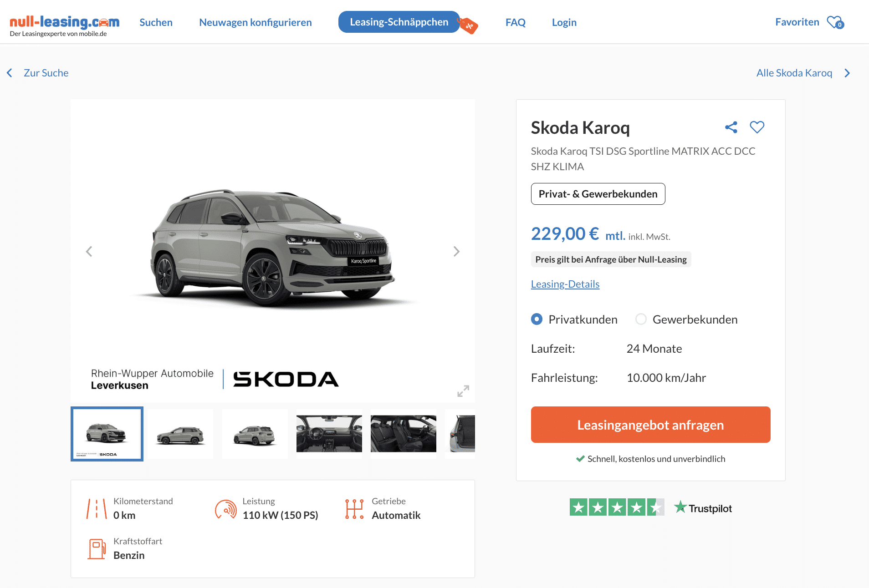Image resolution: width=869 pixels, height=588 pixels.
Task: Expand gallery to fullscreen icon
Action: [463, 391]
